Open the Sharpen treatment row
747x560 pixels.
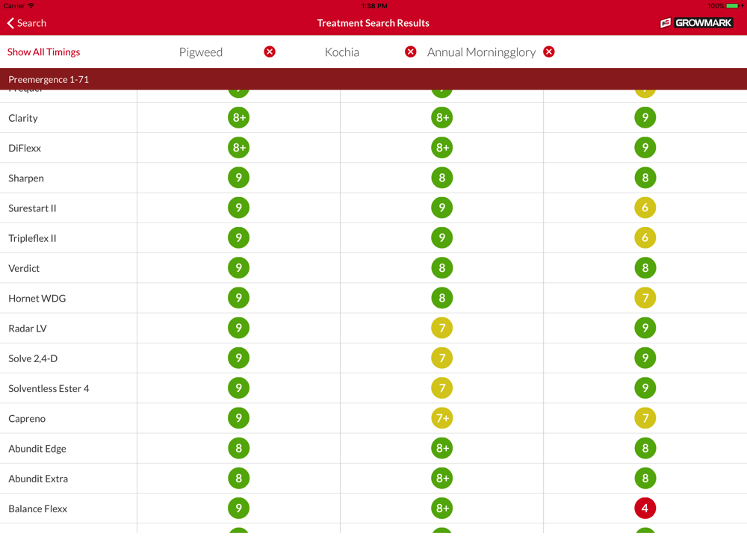[x=373, y=178]
